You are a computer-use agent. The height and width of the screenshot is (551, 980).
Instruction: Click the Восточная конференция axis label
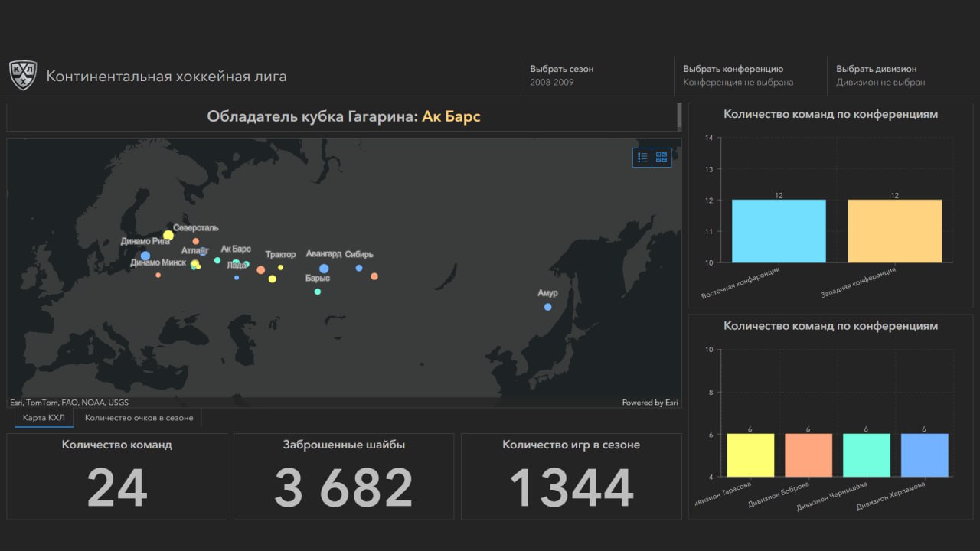click(741, 282)
